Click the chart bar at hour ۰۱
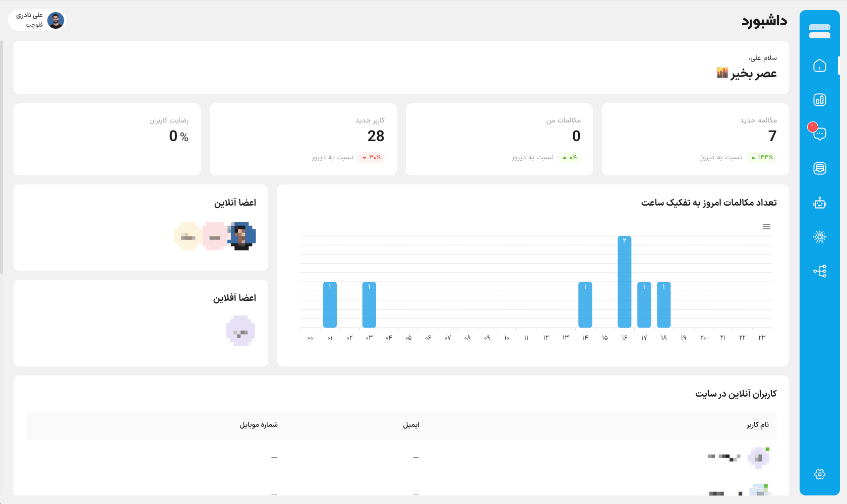The image size is (847, 504). [x=330, y=305]
